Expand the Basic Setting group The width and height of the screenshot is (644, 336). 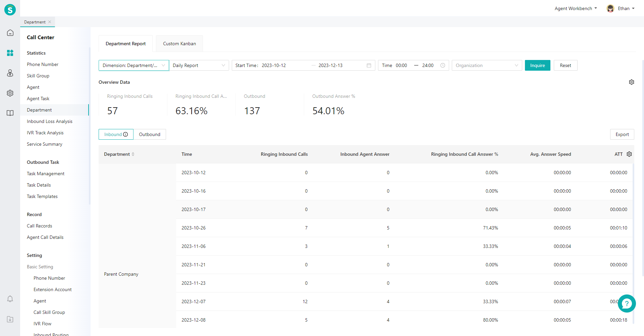click(40, 267)
